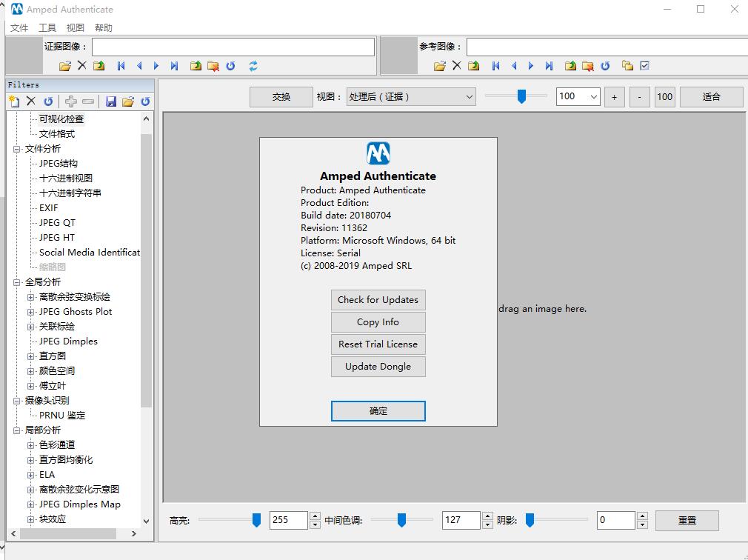Toggle the checkbox icon in reference toolbar

[644, 66]
